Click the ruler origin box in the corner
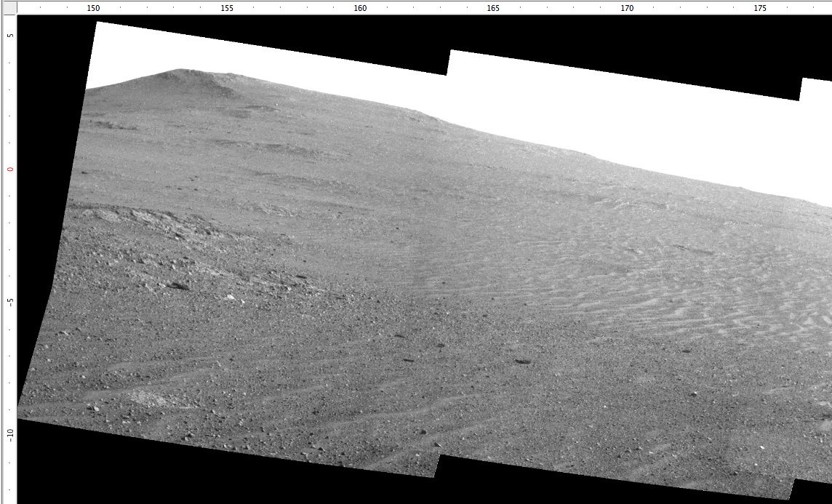This screenshot has width=832, height=504. [8, 7]
